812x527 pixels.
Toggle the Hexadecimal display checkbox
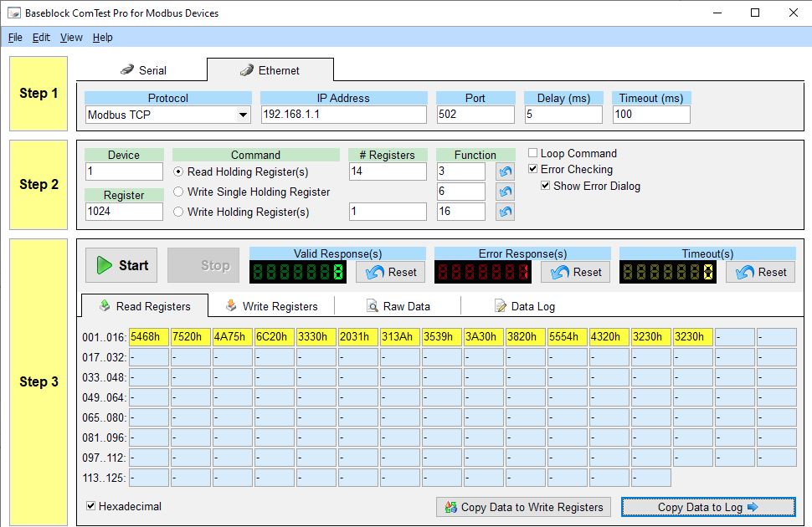(92, 506)
